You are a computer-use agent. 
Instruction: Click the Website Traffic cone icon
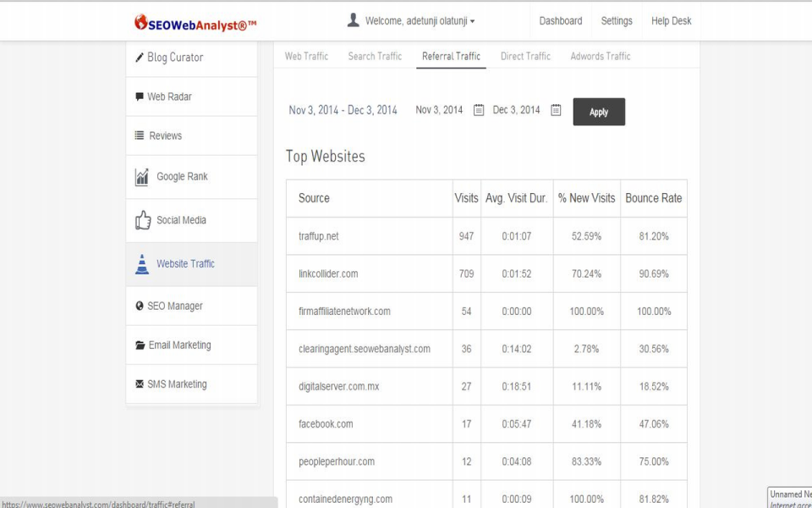(140, 264)
